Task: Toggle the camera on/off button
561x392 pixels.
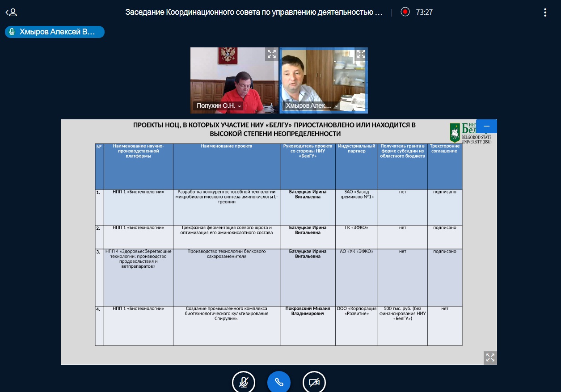Action: click(314, 382)
